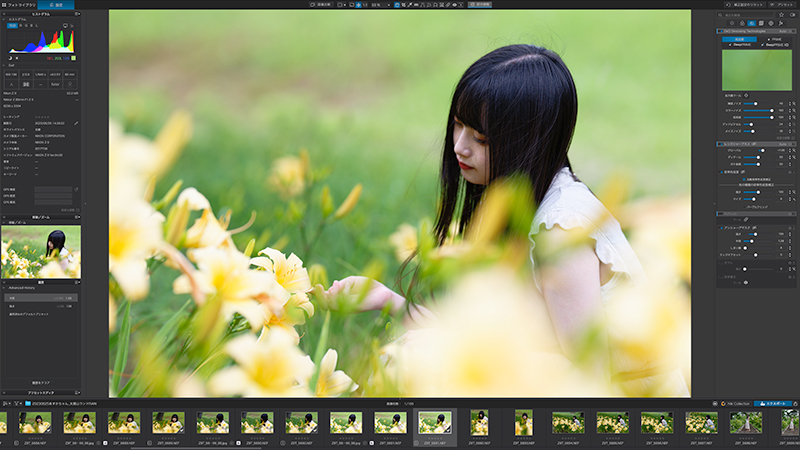Select the currently highlighted filmstrip thumbnail
The image size is (800, 450).
[x=435, y=423]
